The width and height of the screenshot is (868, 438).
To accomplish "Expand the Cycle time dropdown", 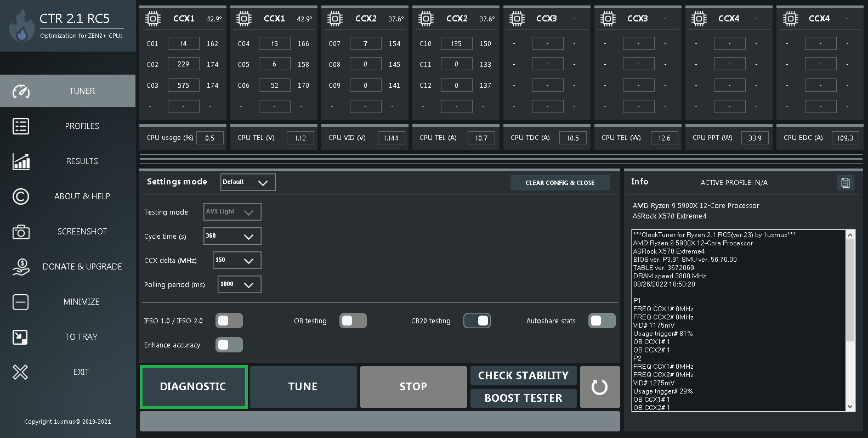I will pos(232,236).
